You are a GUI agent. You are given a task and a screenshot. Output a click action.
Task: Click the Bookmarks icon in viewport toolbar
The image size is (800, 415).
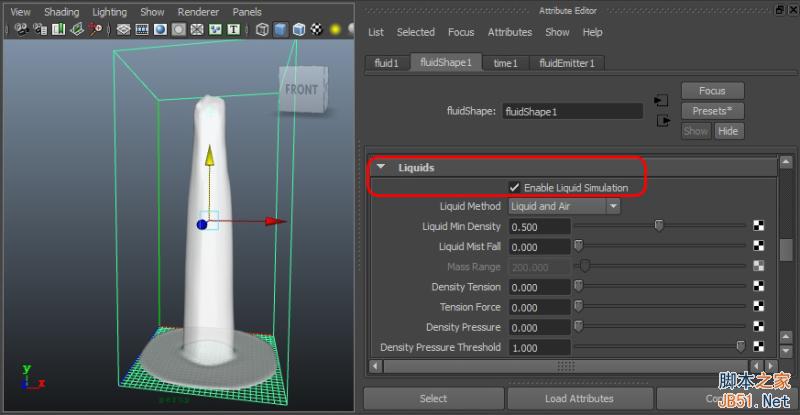59,30
